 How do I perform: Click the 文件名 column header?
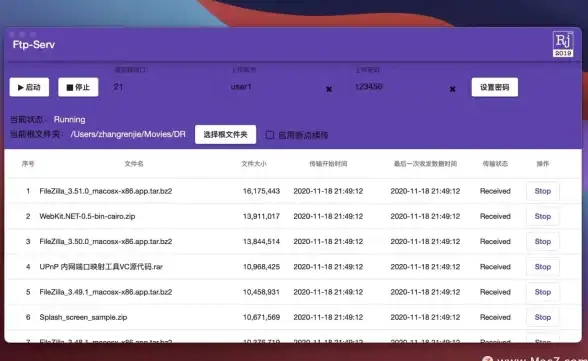[134, 164]
